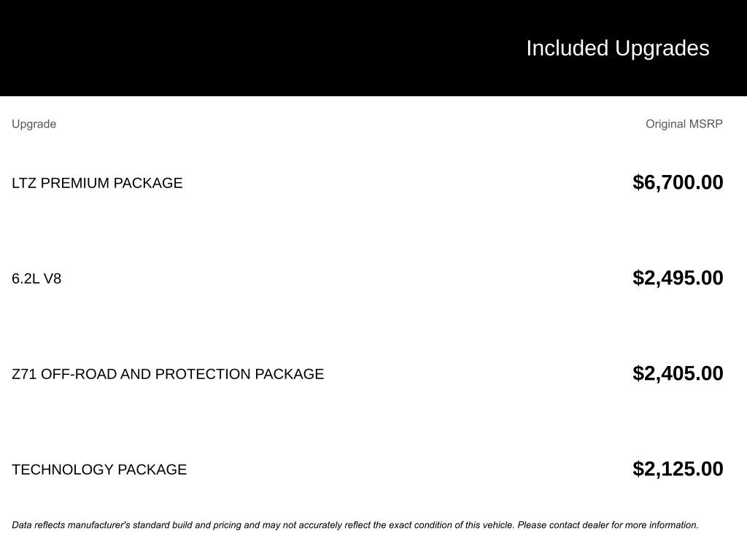Image resolution: width=747 pixels, height=560 pixels.
Task: Select the TECHNOLOGY PACKAGE label
Action: point(99,470)
